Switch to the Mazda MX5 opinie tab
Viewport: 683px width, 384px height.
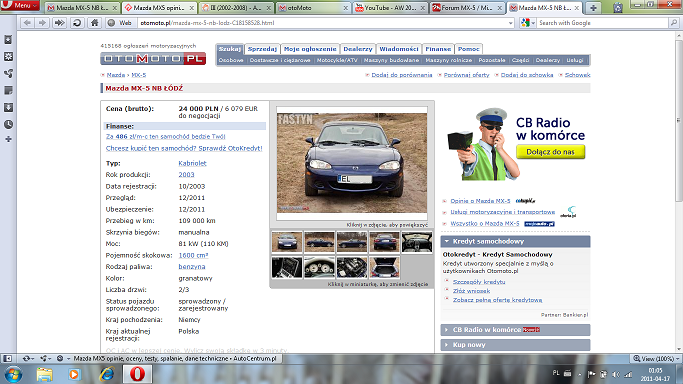pos(159,8)
